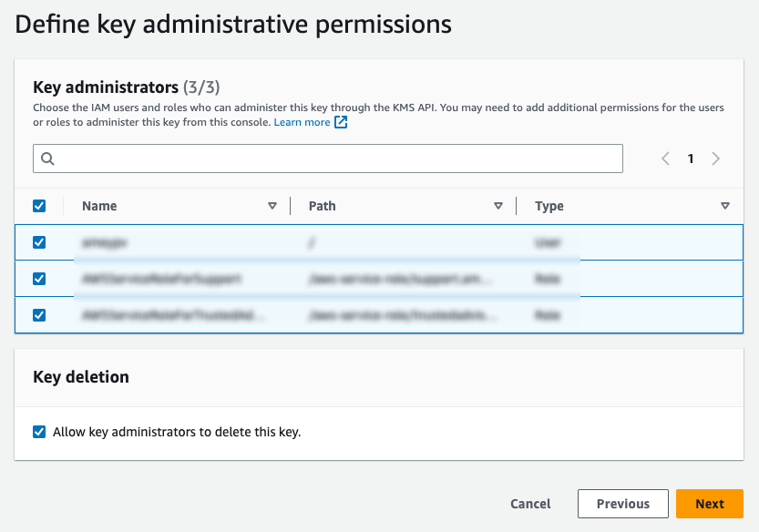Sort by Path column arrow
The width and height of the screenshot is (759, 532).
pos(498,206)
